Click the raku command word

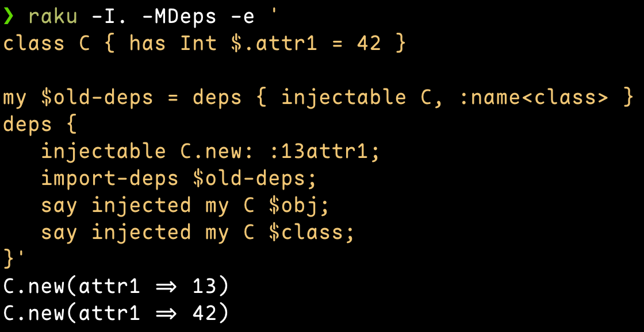[x=53, y=18]
